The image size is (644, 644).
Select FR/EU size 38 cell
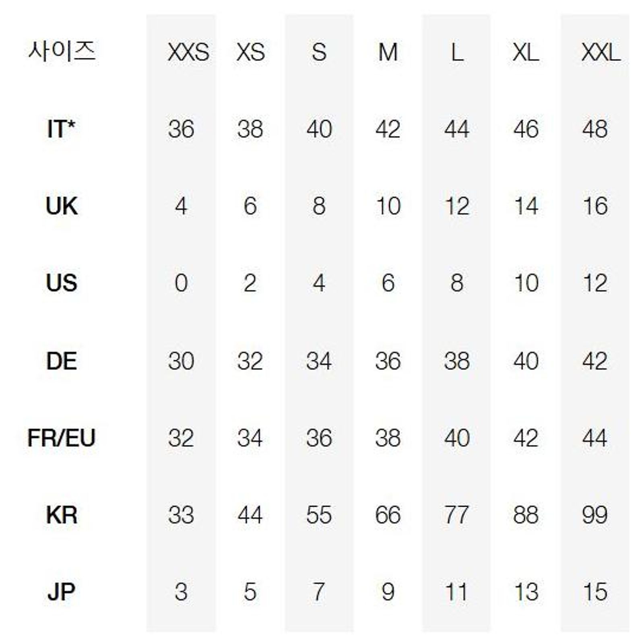pyautogui.click(x=388, y=438)
